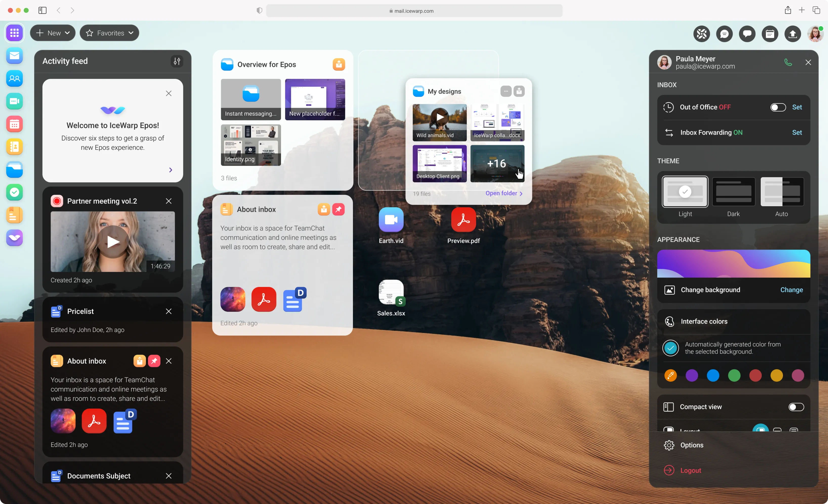Open Activity feed filter settings icon
Viewport: 828px width, 504px height.
[x=177, y=61]
